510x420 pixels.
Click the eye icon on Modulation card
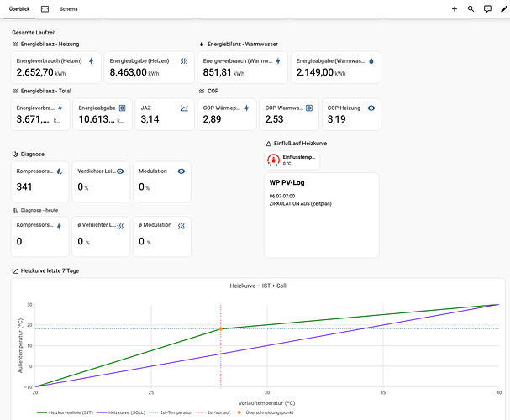(x=181, y=171)
